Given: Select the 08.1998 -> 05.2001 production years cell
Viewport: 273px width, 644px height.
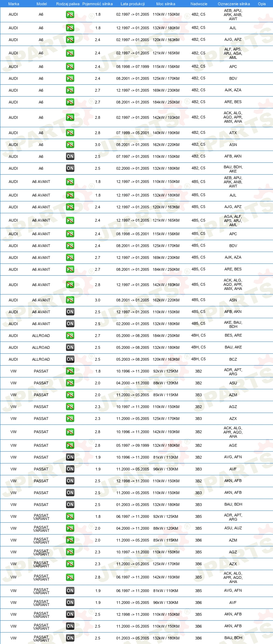Looking at the screenshot, I should click(x=133, y=234).
